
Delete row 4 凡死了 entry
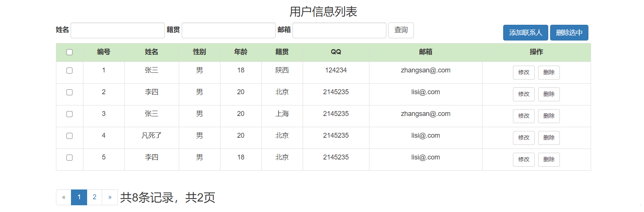click(x=549, y=138)
